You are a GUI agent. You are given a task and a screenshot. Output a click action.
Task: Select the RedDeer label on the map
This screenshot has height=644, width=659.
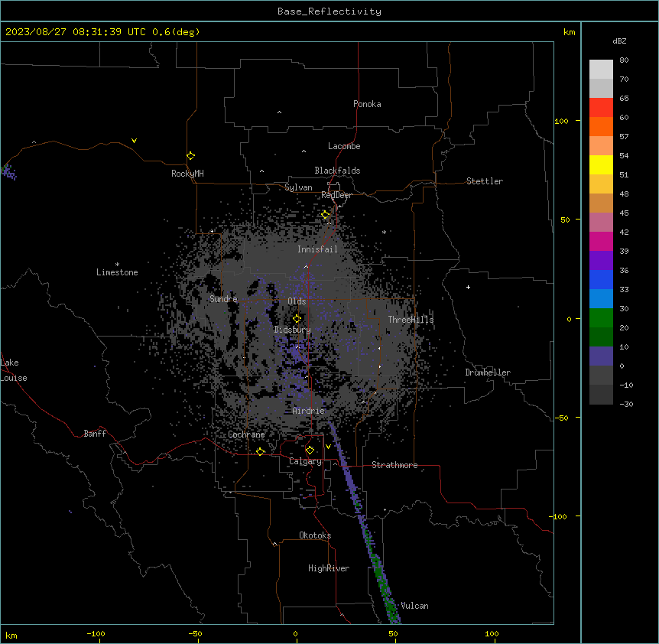click(x=336, y=195)
